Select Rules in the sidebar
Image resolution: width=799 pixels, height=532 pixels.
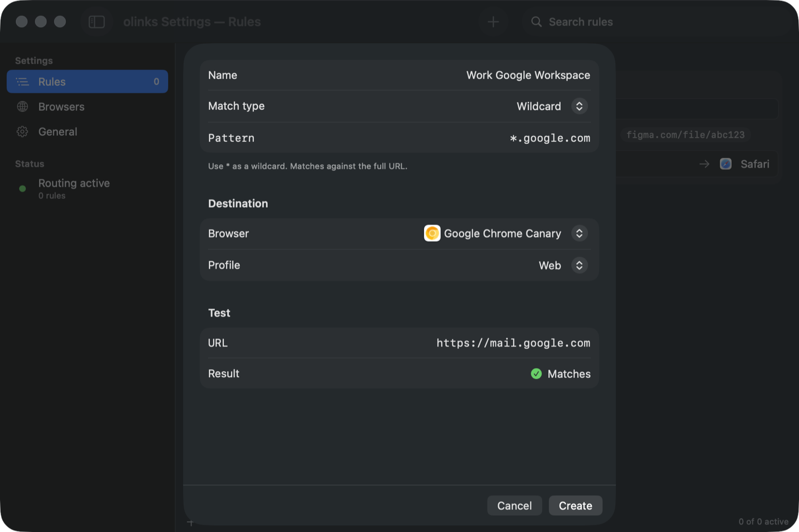pos(87,81)
